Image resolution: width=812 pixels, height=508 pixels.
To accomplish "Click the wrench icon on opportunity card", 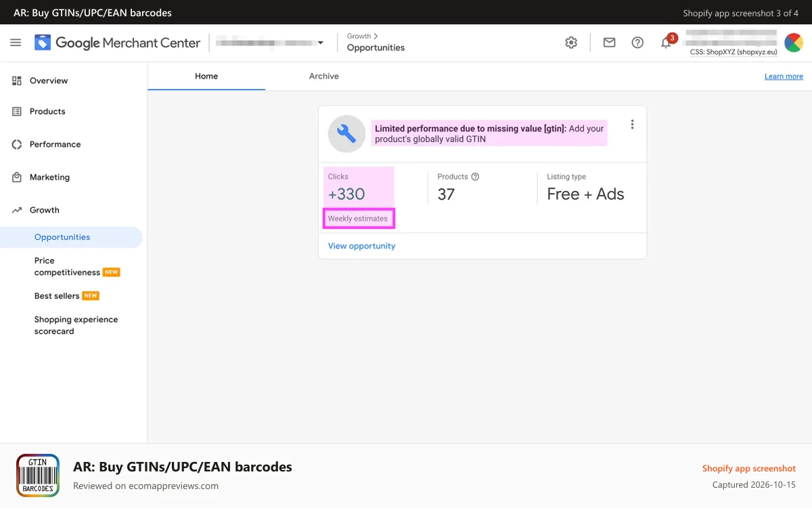I will coord(346,133).
